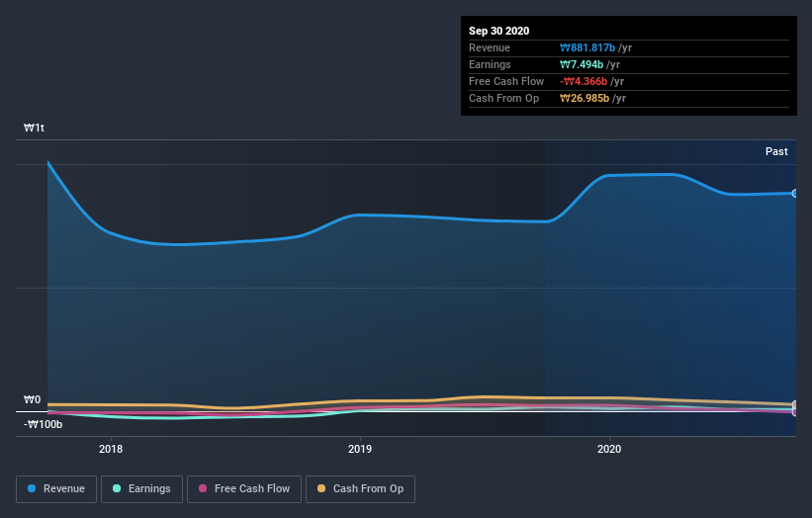Click the Free Cash Flow label in tooltip

click(506, 81)
